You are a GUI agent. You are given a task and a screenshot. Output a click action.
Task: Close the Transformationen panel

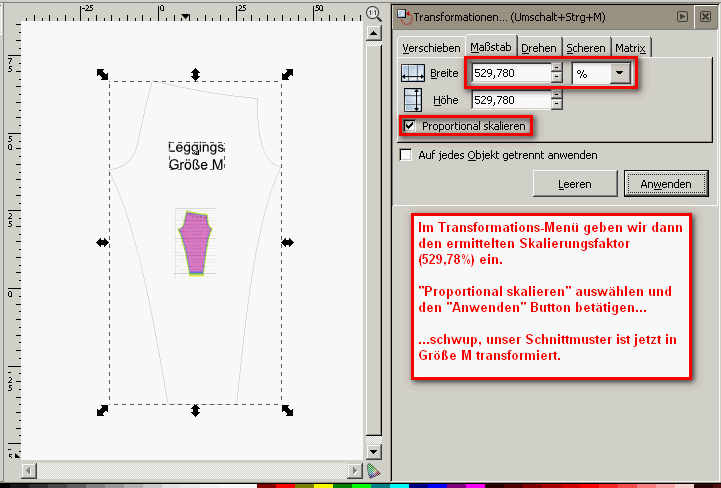pyautogui.click(x=705, y=15)
